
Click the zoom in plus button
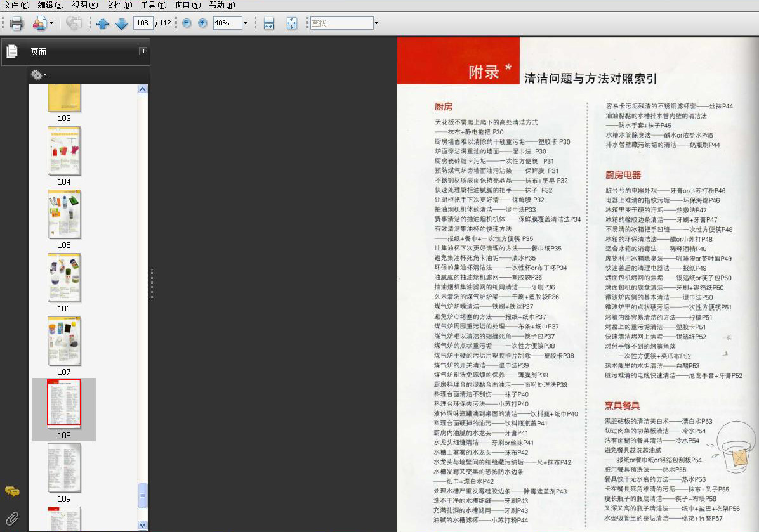tap(203, 23)
